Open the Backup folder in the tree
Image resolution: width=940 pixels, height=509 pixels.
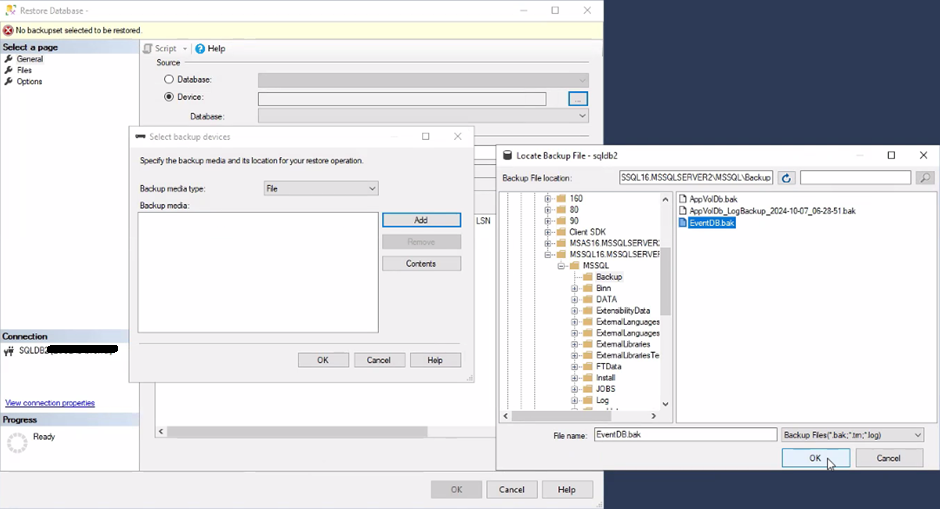(x=609, y=277)
